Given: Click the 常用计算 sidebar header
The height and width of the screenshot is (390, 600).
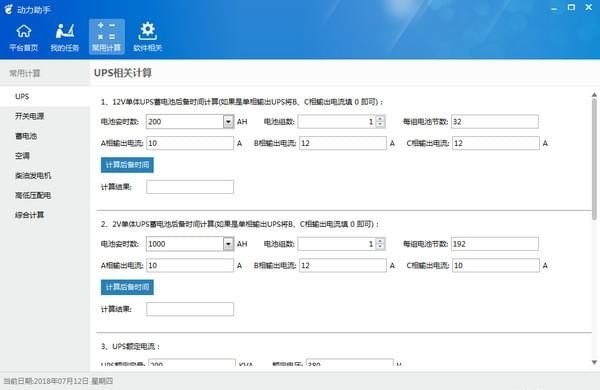Looking at the screenshot, I should [x=25, y=73].
